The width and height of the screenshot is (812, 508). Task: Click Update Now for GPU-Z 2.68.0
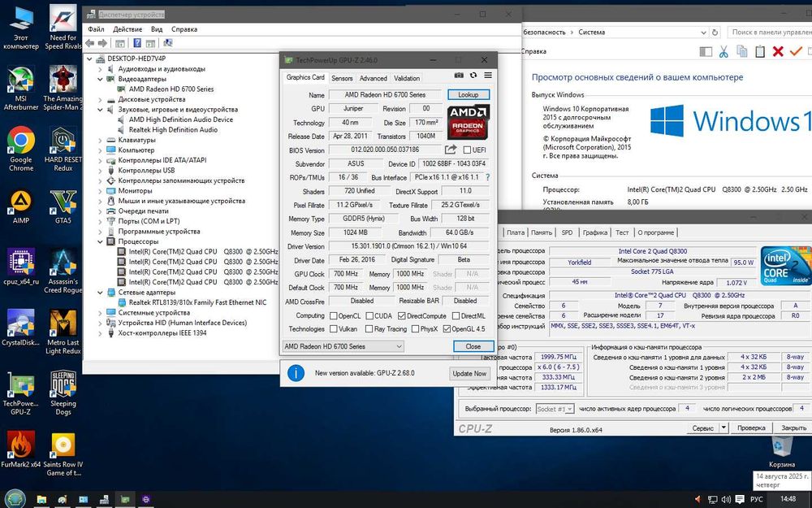click(469, 373)
